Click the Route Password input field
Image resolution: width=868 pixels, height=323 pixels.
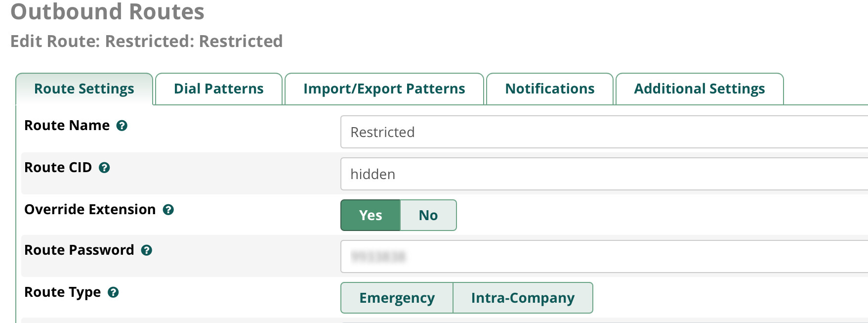click(x=604, y=257)
